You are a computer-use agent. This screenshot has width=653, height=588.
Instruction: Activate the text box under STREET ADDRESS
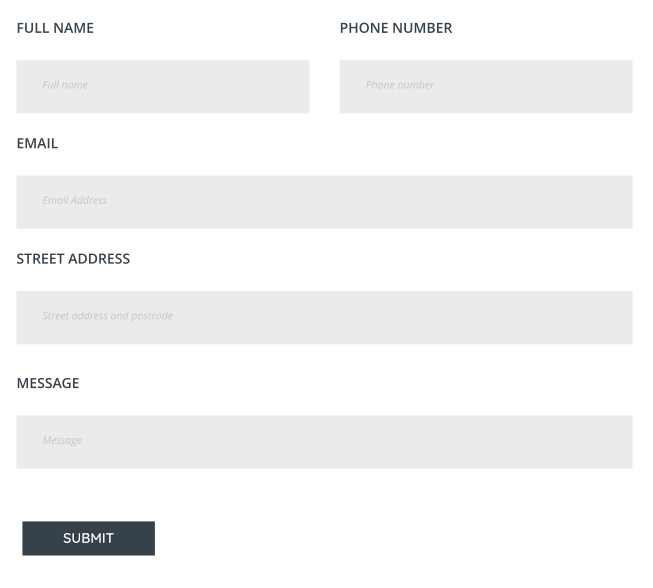(324, 317)
